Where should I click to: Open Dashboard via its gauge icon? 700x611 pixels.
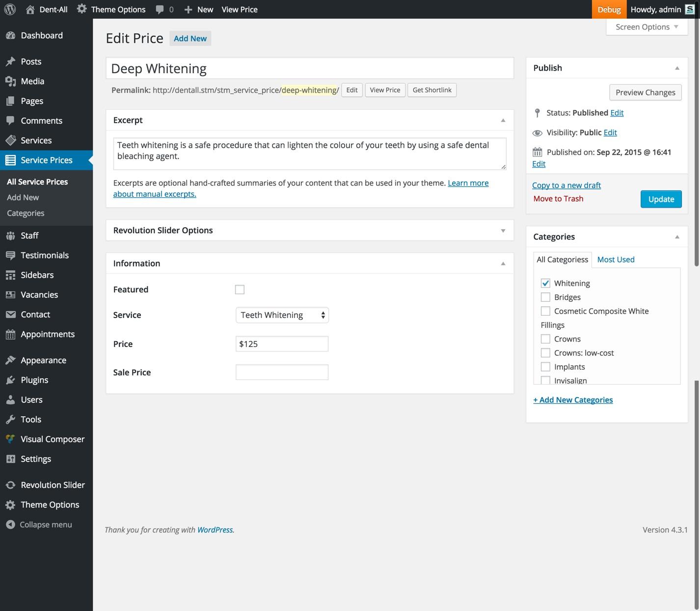[10, 35]
